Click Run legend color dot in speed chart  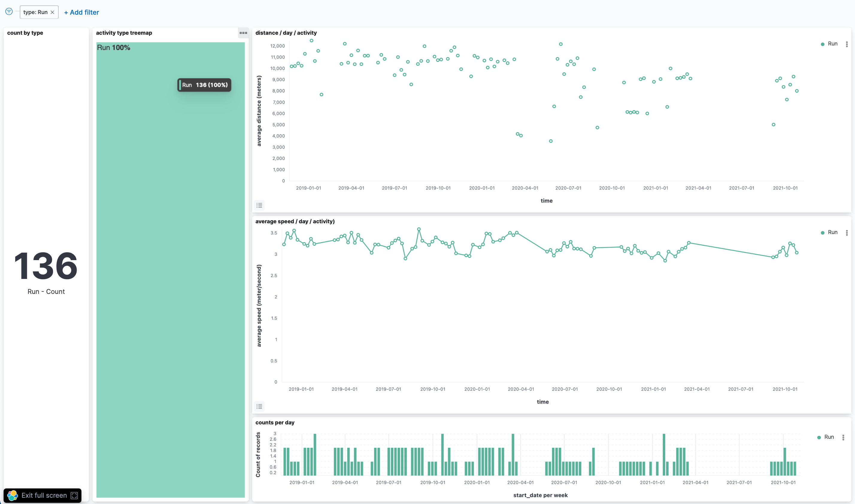point(822,233)
